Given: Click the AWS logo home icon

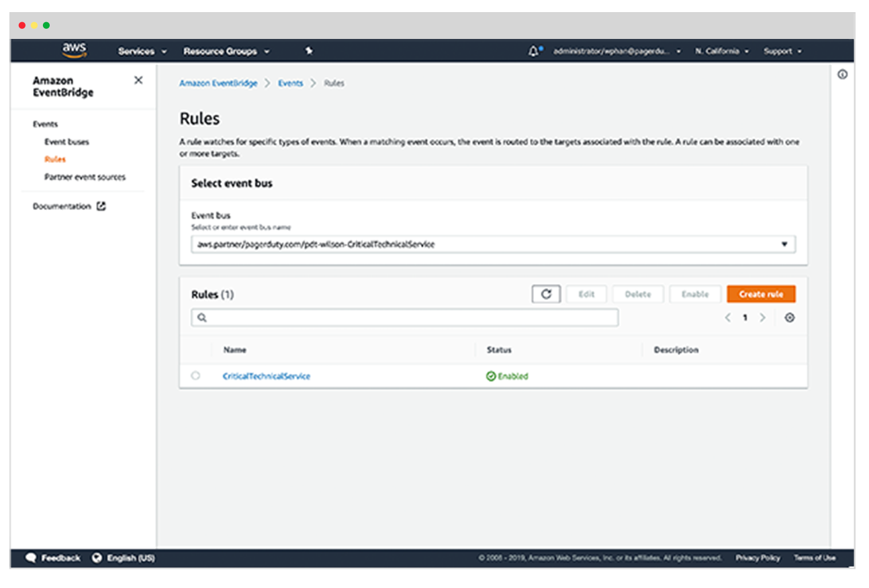Looking at the screenshot, I should [x=74, y=50].
